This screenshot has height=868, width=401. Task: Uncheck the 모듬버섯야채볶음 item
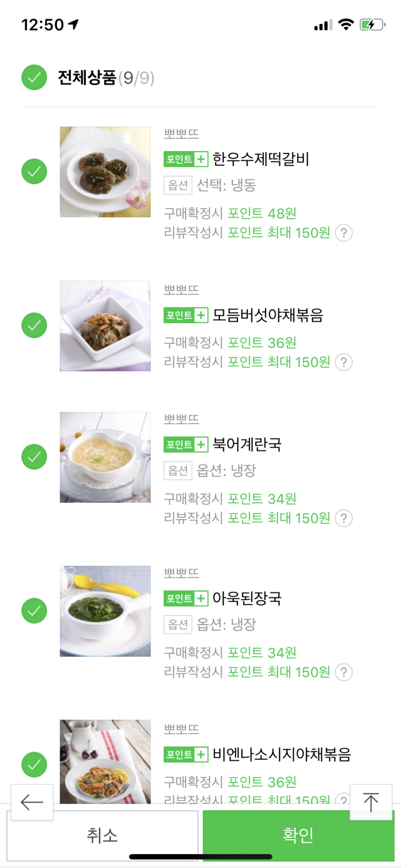(34, 326)
